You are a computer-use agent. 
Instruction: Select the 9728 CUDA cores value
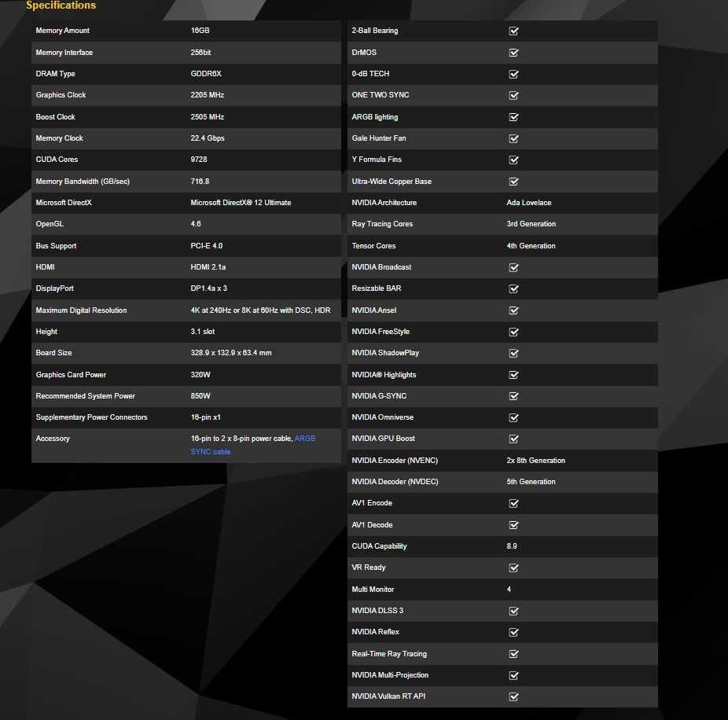pos(199,160)
